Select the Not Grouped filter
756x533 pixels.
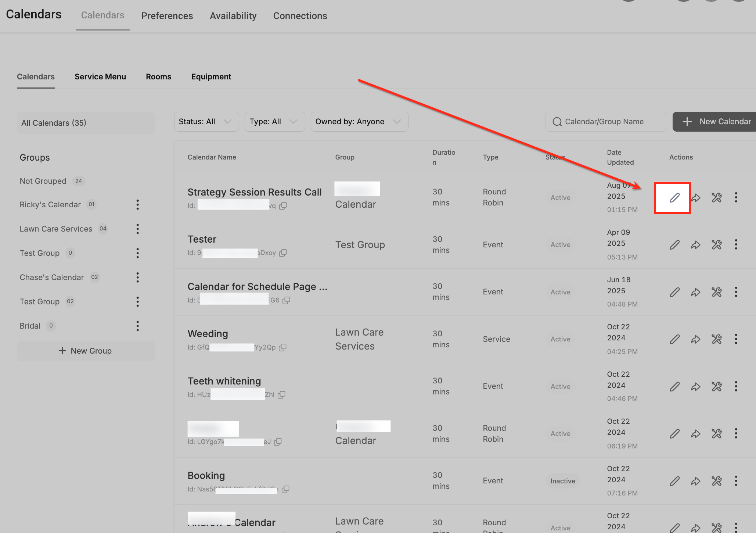pos(43,181)
